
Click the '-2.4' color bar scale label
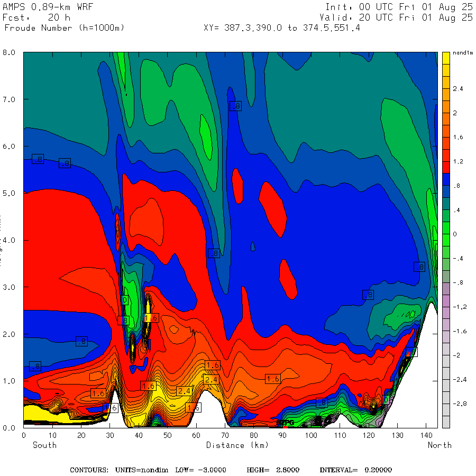tap(460, 379)
